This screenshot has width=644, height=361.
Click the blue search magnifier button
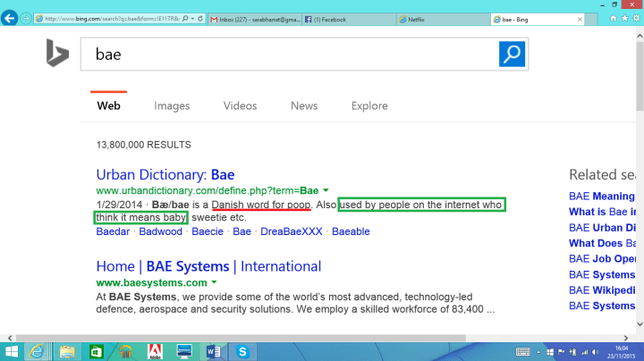(513, 55)
